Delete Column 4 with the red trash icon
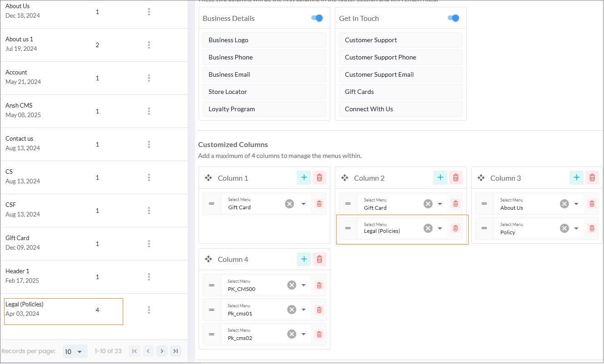 click(x=319, y=259)
